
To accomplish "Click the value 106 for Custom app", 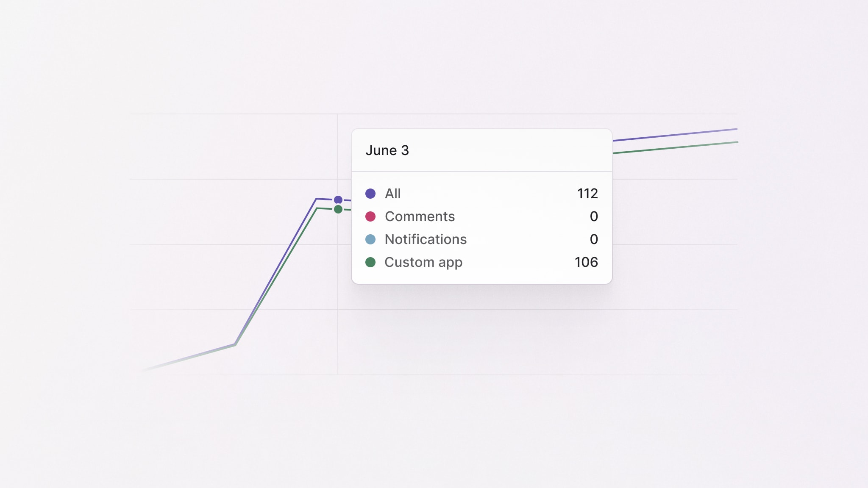I will (586, 262).
